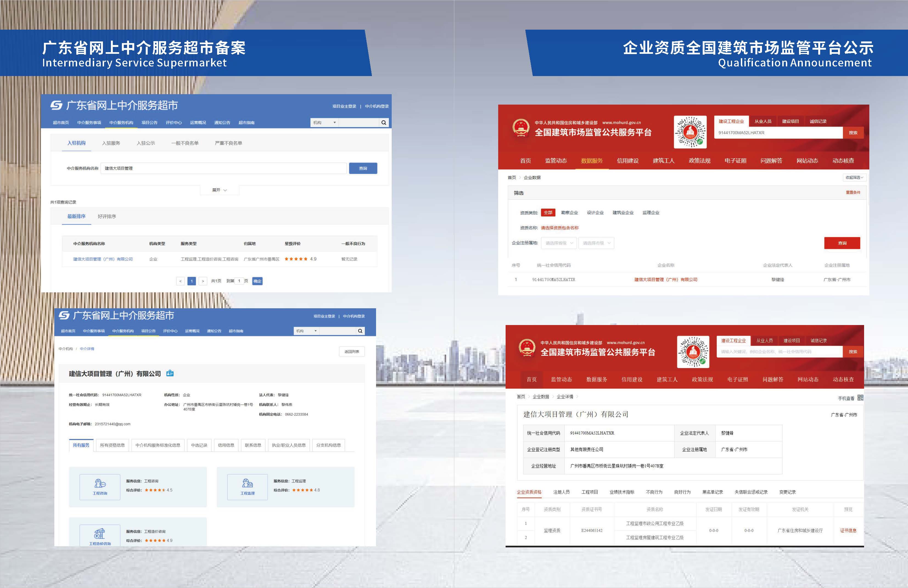Open the 中选记录 tab
Image resolution: width=908 pixels, height=588 pixels.
point(199,445)
